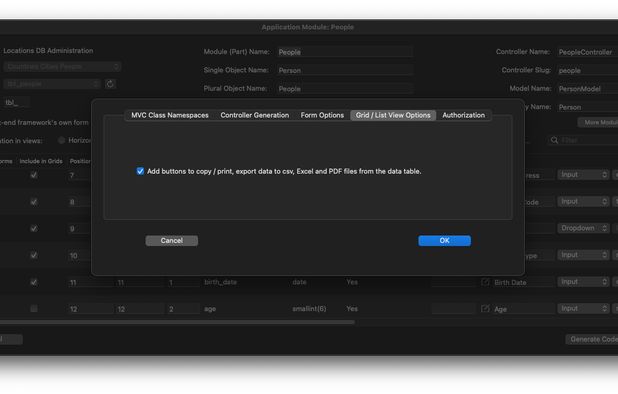The image size is (618, 394).
Task: Open the Input dropdown in the code row
Action: [x=583, y=201]
